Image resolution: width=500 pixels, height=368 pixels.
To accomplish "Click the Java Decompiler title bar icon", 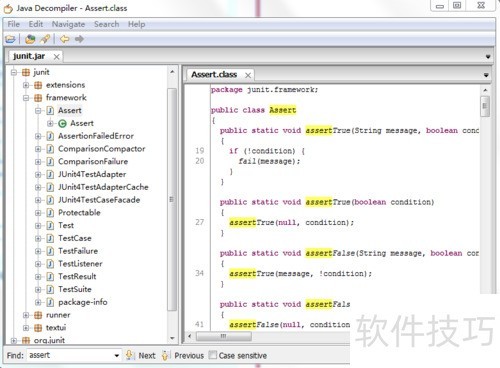I will [8, 8].
